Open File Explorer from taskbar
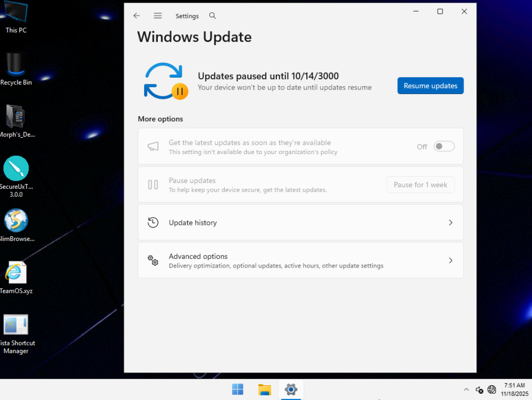 coord(265,390)
